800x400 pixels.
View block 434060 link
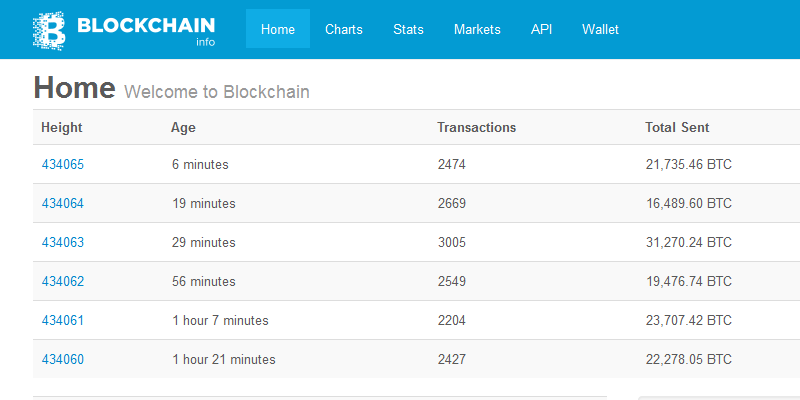(63, 360)
